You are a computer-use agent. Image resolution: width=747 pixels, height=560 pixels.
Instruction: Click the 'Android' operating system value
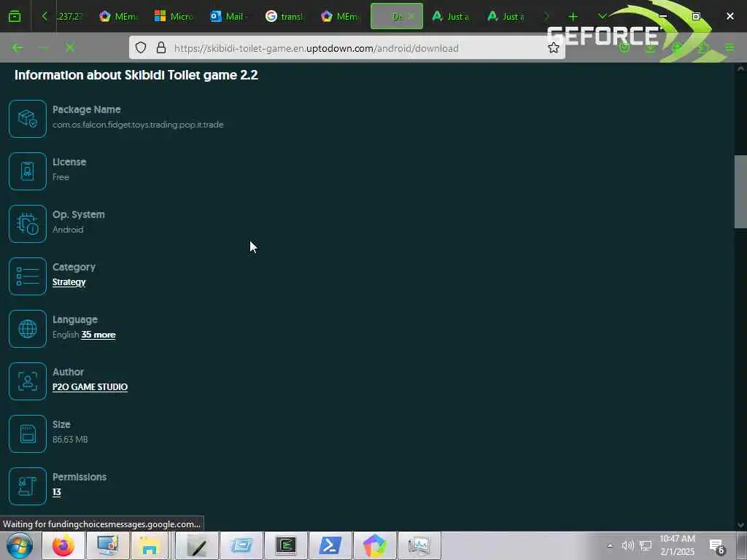(68, 230)
